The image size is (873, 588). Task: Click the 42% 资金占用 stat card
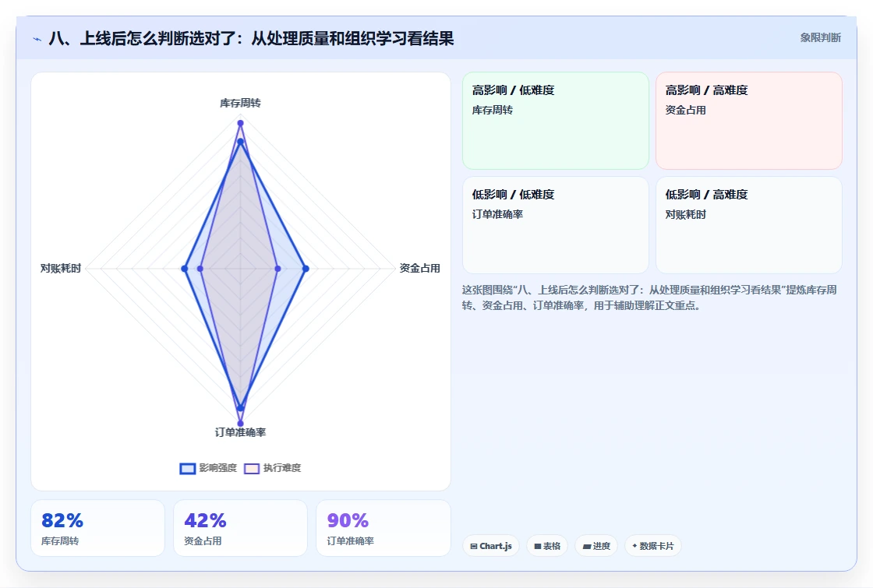click(x=241, y=528)
